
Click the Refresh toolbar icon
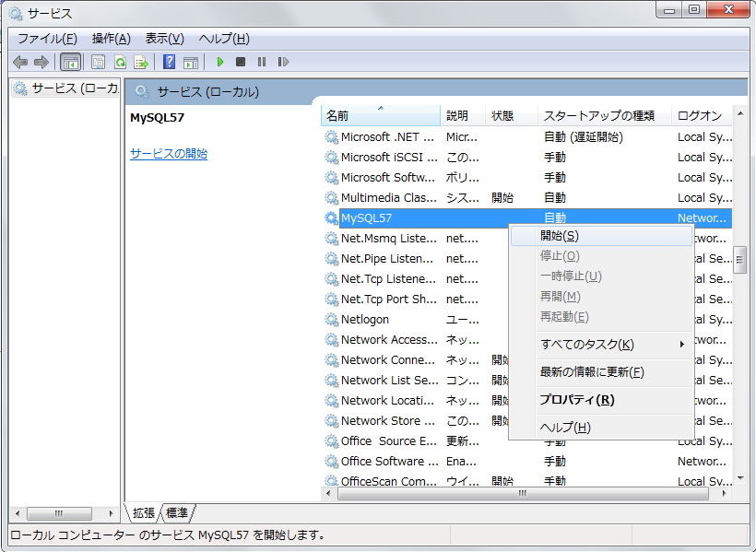[x=120, y=62]
